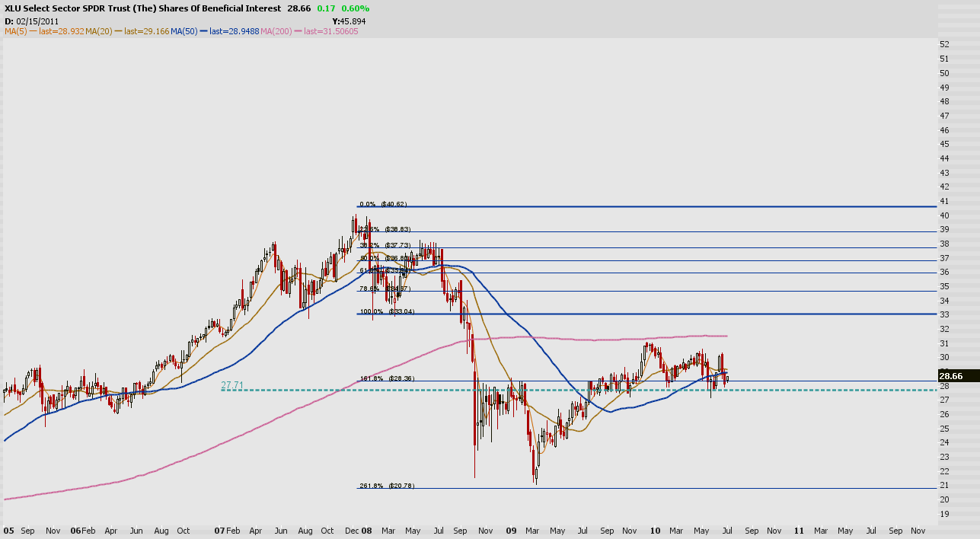
Task: Click the 21 price axis label
Action: 944,486
